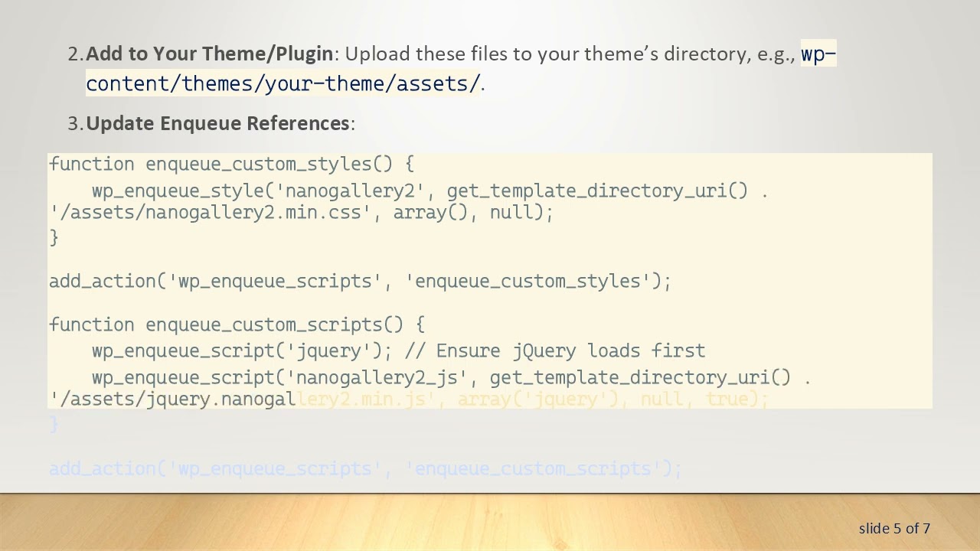Click the 'Update Enqueue References' heading
The width and height of the screenshot is (980, 551).
217,123
